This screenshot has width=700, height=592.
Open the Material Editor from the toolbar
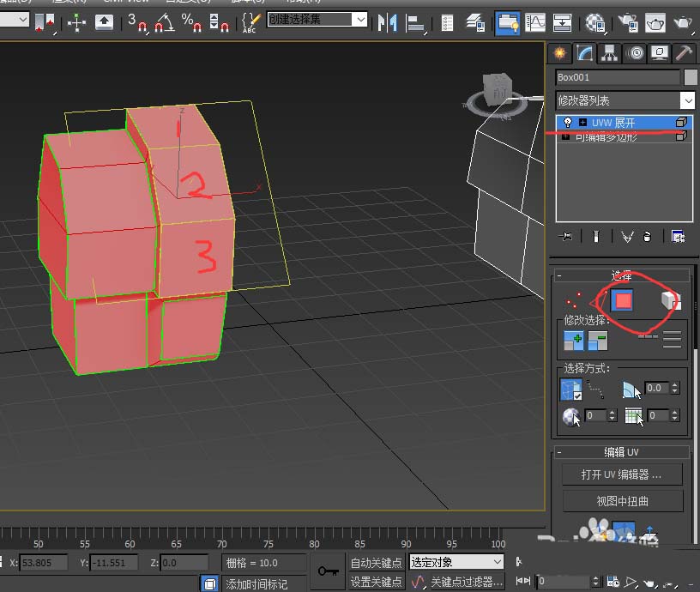point(595,22)
